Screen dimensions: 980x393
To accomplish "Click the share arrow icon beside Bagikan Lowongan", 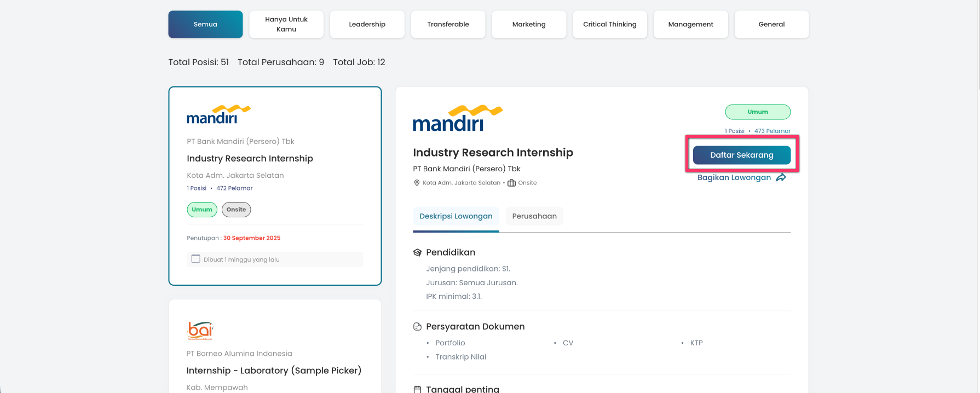I will pyautogui.click(x=781, y=177).
